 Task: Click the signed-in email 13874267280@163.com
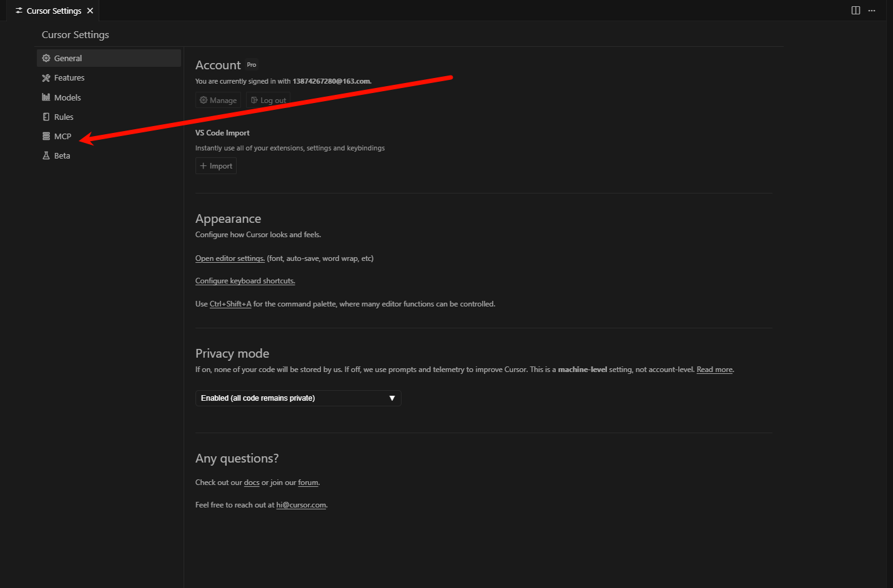(x=331, y=81)
